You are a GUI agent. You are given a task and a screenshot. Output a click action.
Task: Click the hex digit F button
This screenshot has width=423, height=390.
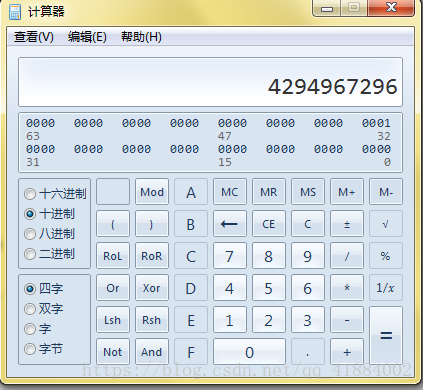(191, 352)
